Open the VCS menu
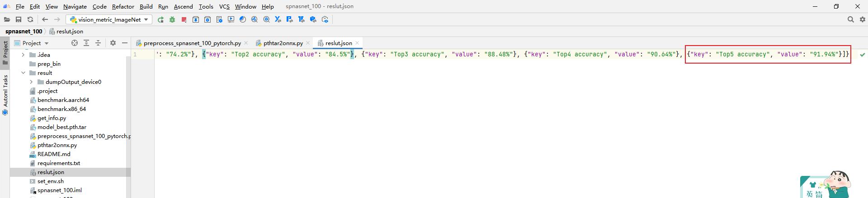Image resolution: width=868 pixels, height=198 pixels. (224, 6)
